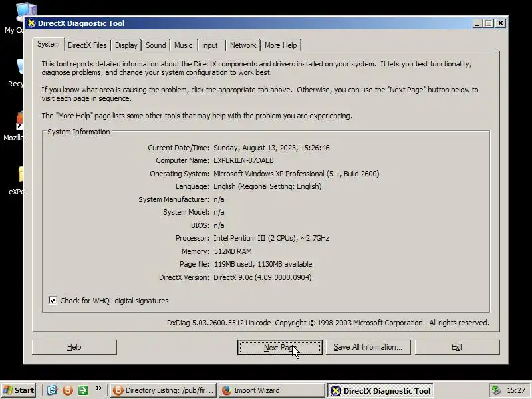The image size is (532, 399).
Task: Click the DxDiag 5.03.2600.5512 Unicode text
Action: point(219,323)
